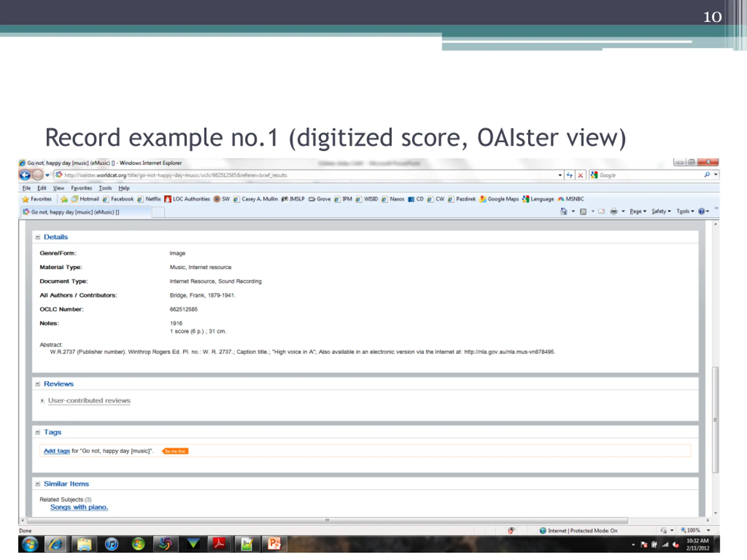Image resolution: width=747 pixels, height=560 pixels.
Task: Open the address bar history dropdown
Action: [560, 175]
